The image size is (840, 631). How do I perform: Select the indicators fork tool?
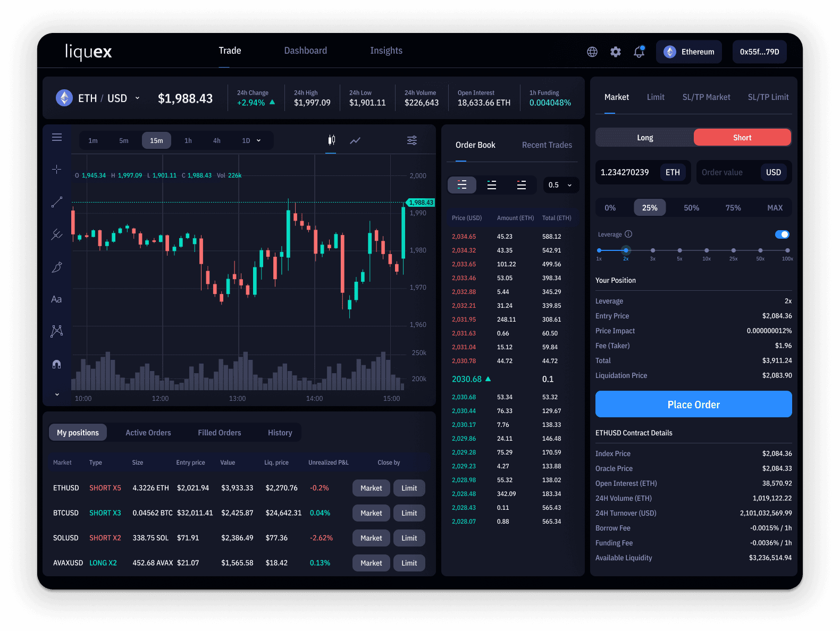coord(57,234)
